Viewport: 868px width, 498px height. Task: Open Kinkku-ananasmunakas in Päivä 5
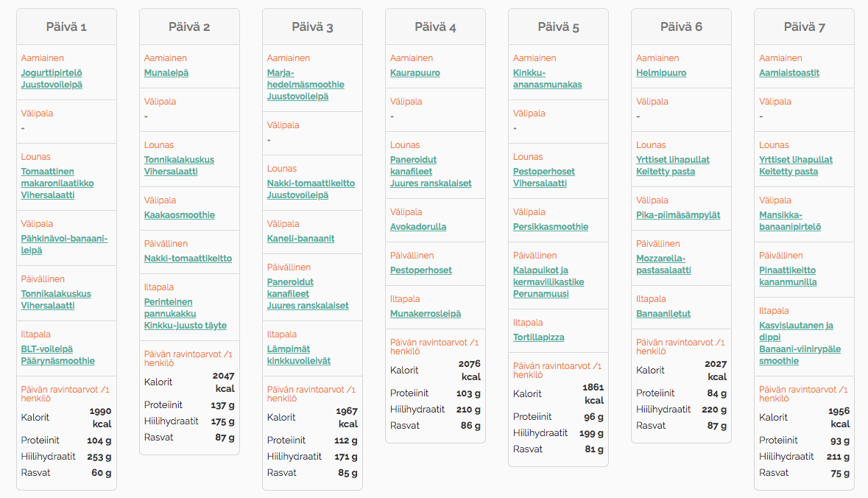pyautogui.click(x=548, y=79)
